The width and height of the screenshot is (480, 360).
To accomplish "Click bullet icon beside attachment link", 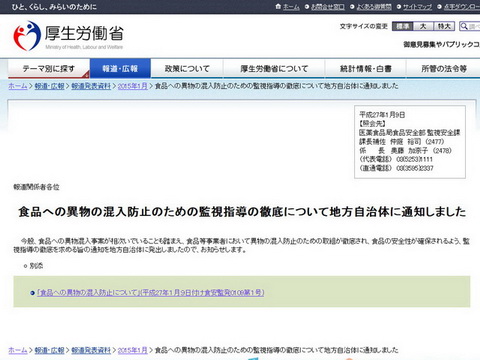I will pos(32,293).
